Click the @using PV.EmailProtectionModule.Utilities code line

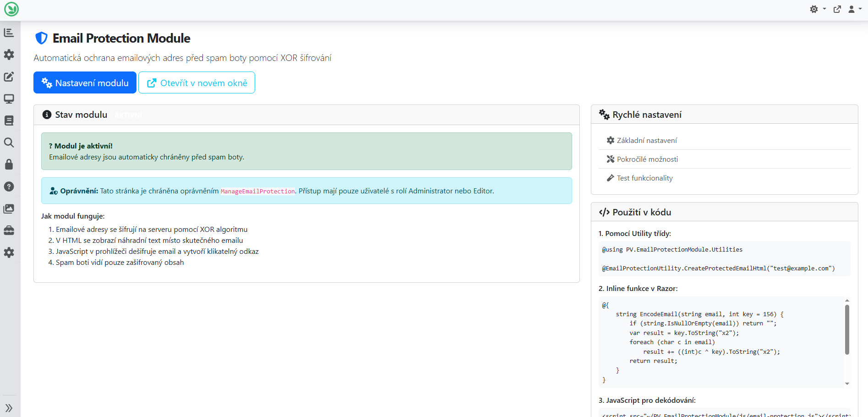pos(672,249)
